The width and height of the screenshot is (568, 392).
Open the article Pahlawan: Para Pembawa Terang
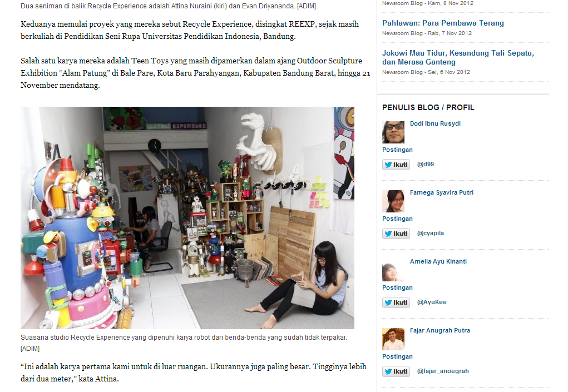pyautogui.click(x=443, y=23)
